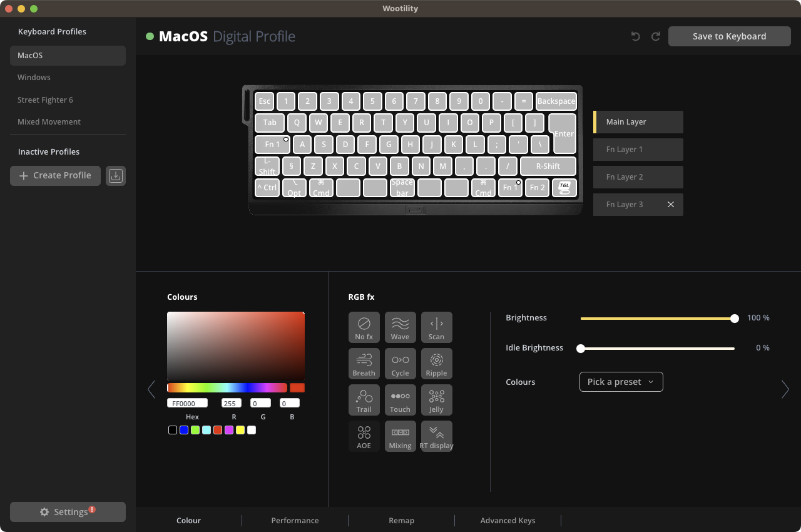The height and width of the screenshot is (532, 801).
Task: Select the Enter key on keyboard
Action: click(x=564, y=133)
